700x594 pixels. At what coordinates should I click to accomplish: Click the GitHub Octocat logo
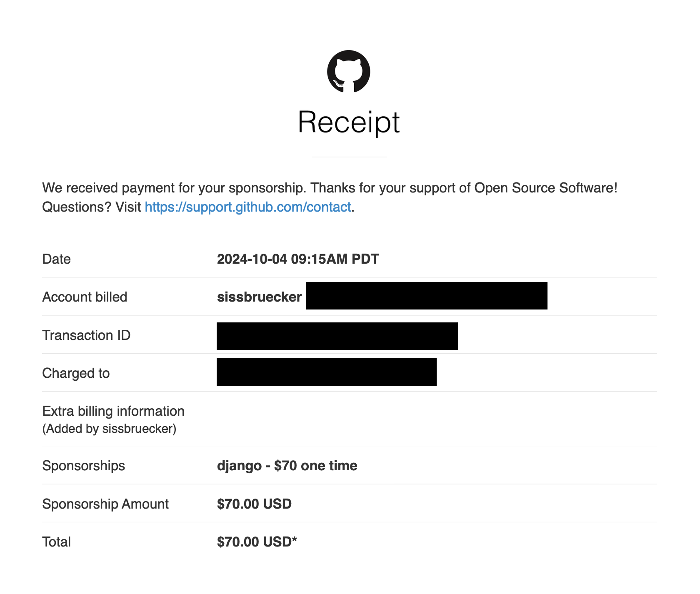pos(349,71)
